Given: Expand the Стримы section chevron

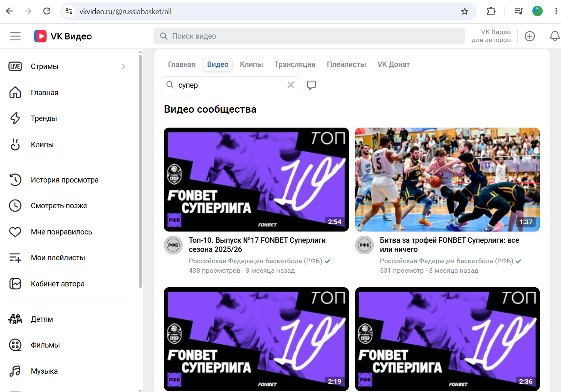Looking at the screenshot, I should tap(124, 67).
